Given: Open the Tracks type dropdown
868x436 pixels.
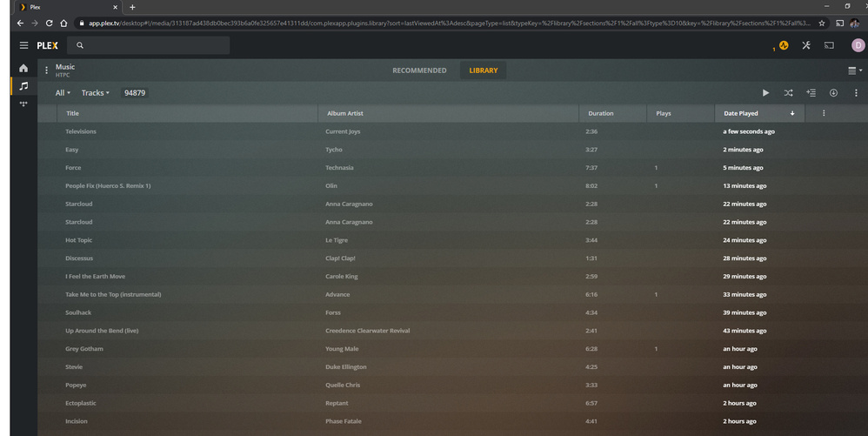Looking at the screenshot, I should pos(95,92).
